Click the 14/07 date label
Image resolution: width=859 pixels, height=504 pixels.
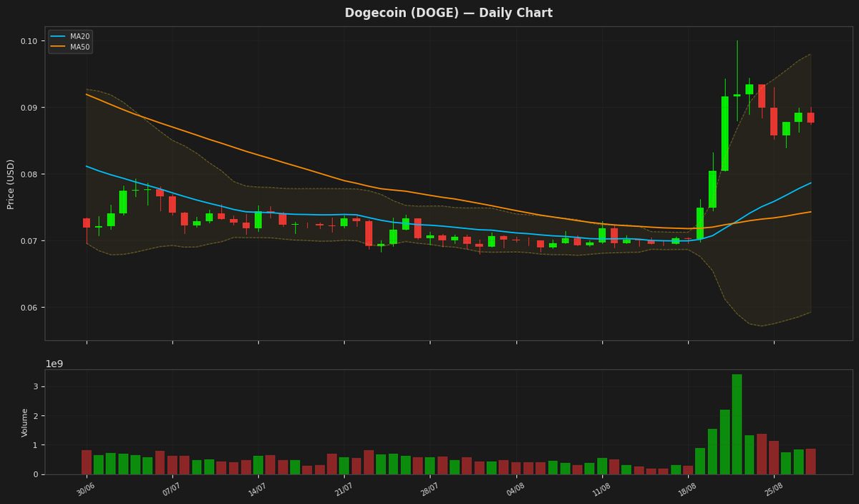(x=257, y=488)
